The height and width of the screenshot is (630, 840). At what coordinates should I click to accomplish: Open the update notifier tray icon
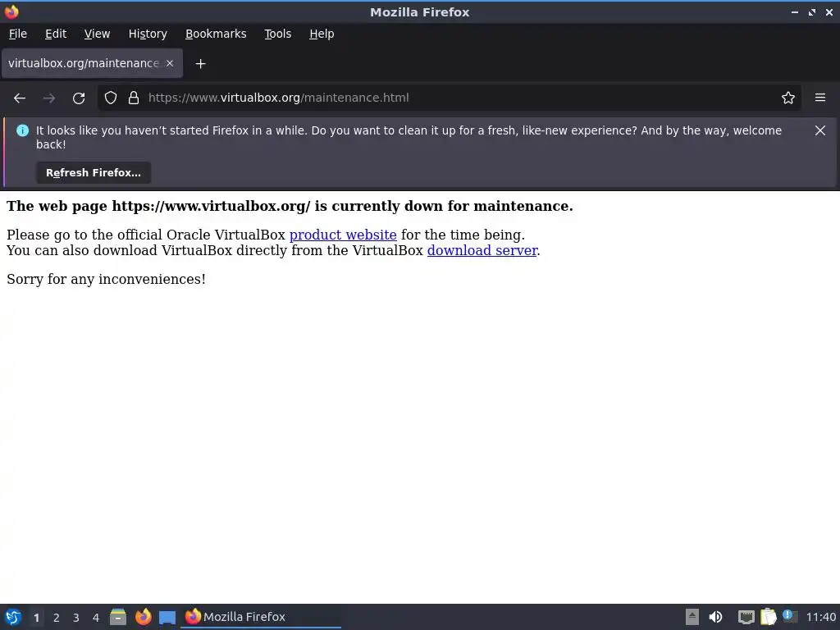click(790, 616)
